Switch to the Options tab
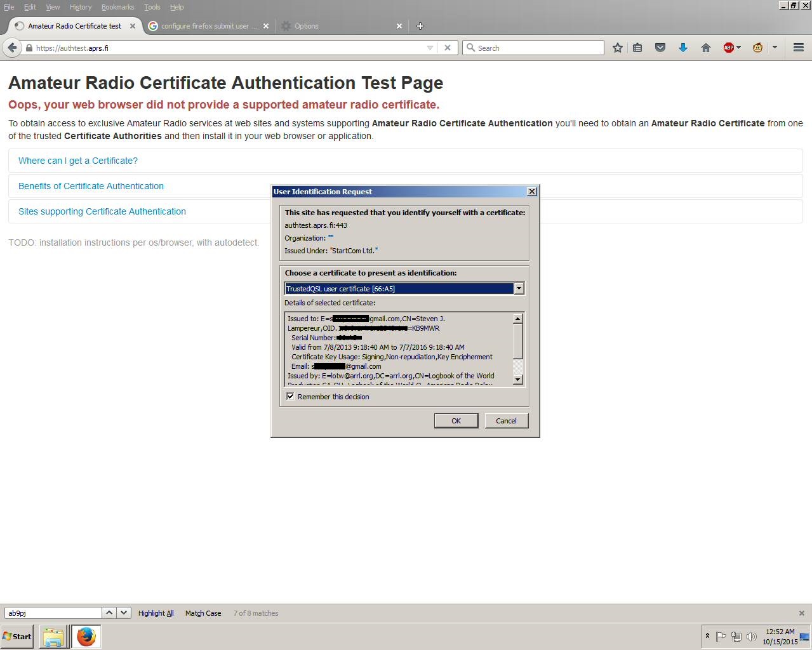 342,26
